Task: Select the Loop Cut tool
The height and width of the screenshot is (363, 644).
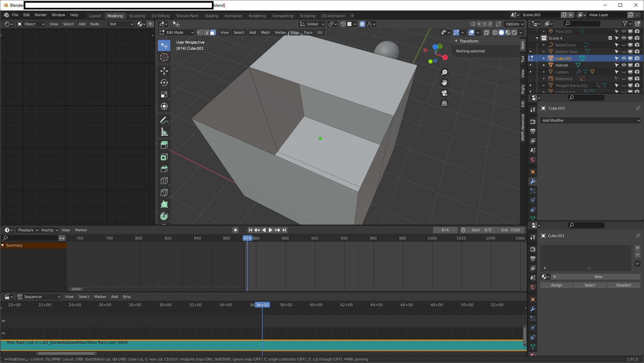Action: (x=164, y=181)
